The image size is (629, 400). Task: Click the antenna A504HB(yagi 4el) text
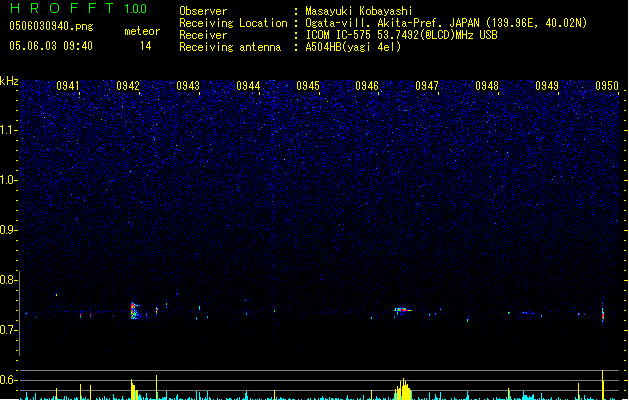tap(353, 47)
